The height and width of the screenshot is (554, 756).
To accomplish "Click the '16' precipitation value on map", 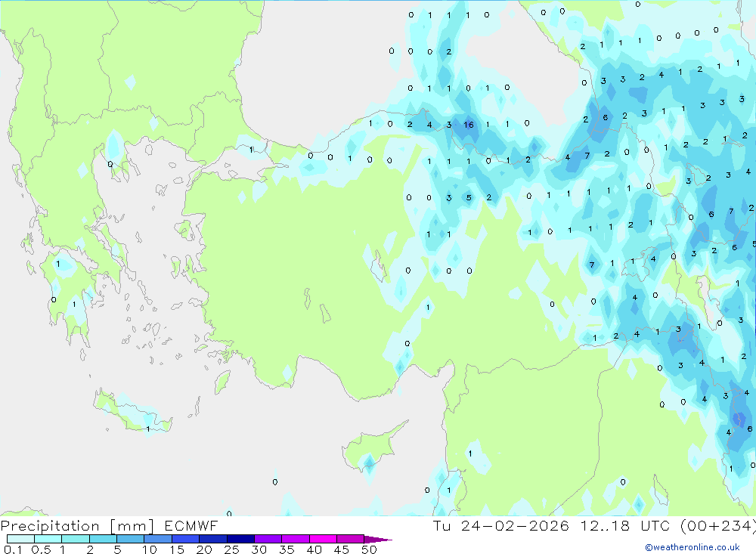I will coord(469,125).
